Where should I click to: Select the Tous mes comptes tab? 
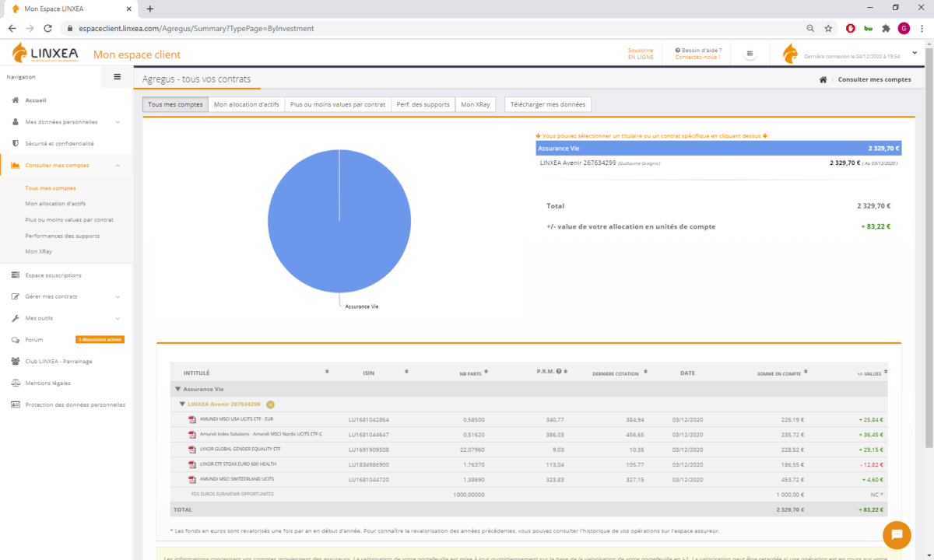175,104
